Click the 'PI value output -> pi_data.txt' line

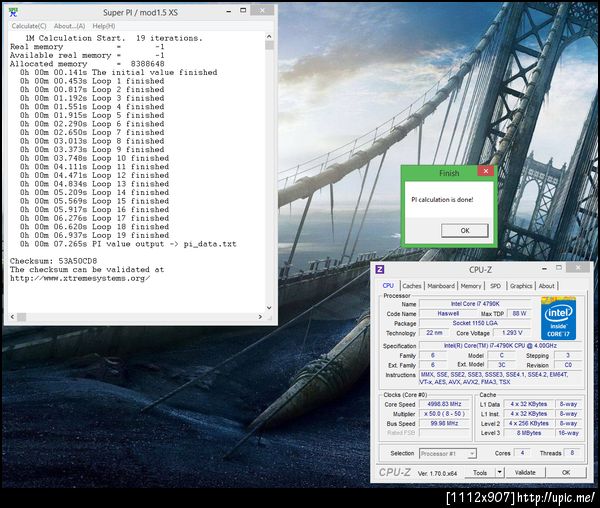point(128,244)
